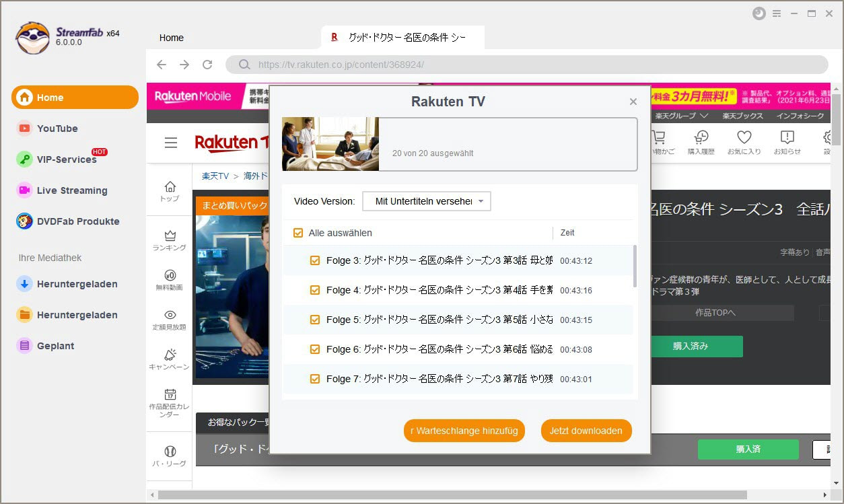Click the horizontal scrollbar at the bottom
The width and height of the screenshot is (844, 504).
pos(452,495)
